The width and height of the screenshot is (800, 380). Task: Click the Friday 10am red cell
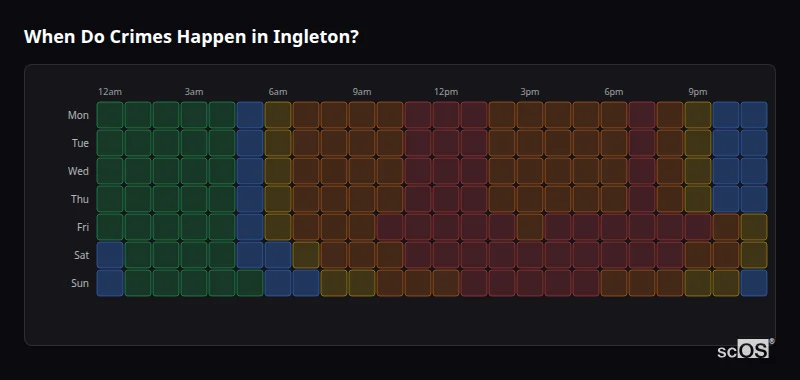tap(390, 227)
